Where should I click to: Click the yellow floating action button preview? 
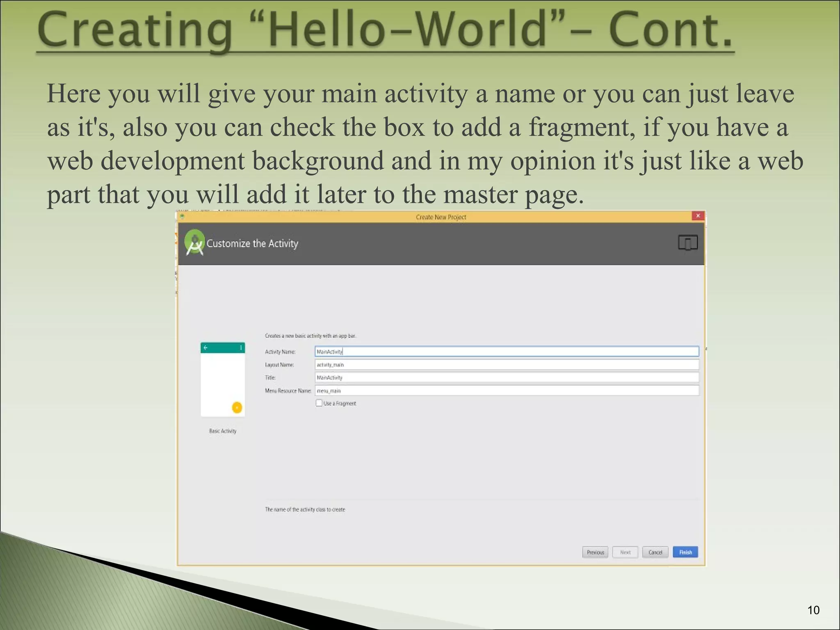pos(237,407)
